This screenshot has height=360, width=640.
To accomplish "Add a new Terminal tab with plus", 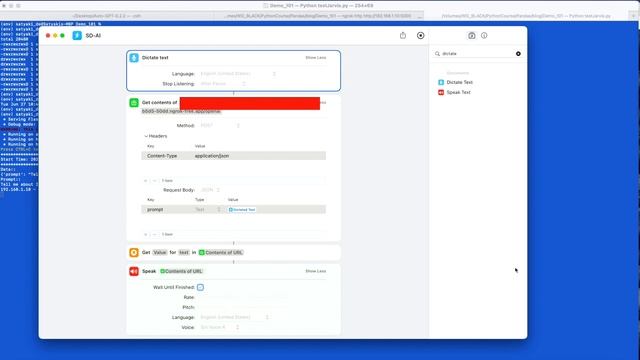I will (634, 16).
